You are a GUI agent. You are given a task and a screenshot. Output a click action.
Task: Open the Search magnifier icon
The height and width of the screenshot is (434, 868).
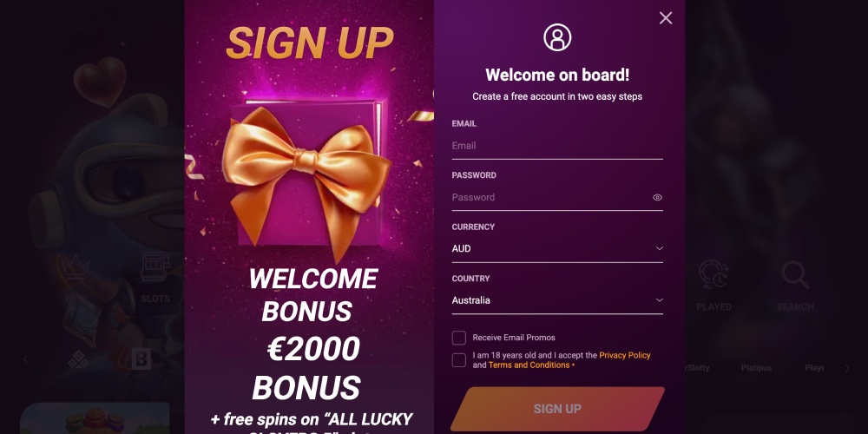pyautogui.click(x=795, y=275)
